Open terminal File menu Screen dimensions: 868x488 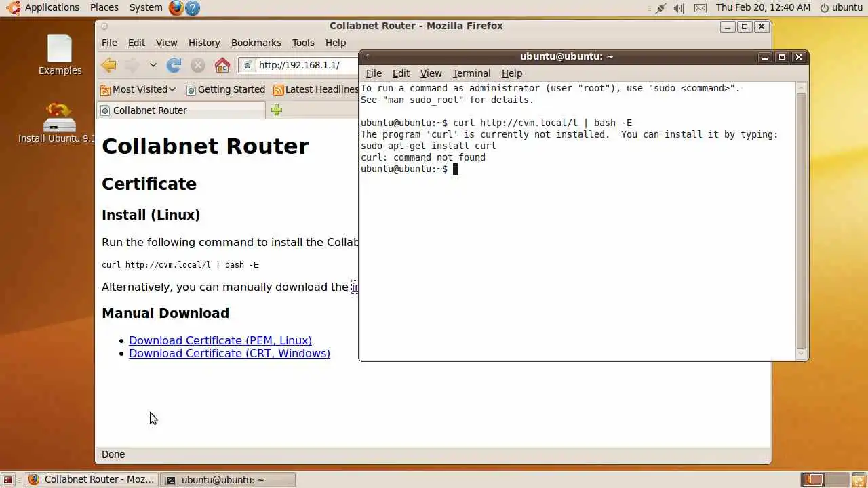374,73
